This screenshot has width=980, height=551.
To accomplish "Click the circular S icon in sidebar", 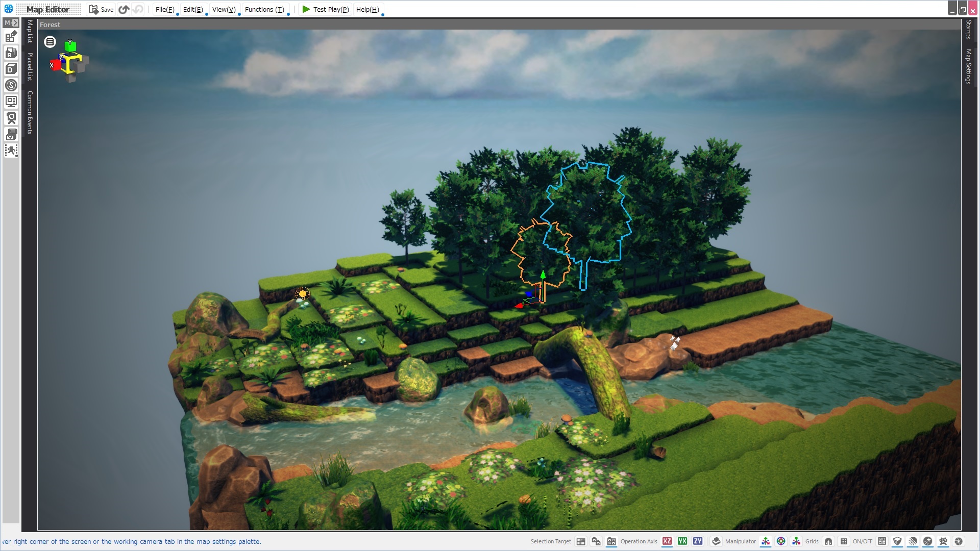I will [x=11, y=85].
